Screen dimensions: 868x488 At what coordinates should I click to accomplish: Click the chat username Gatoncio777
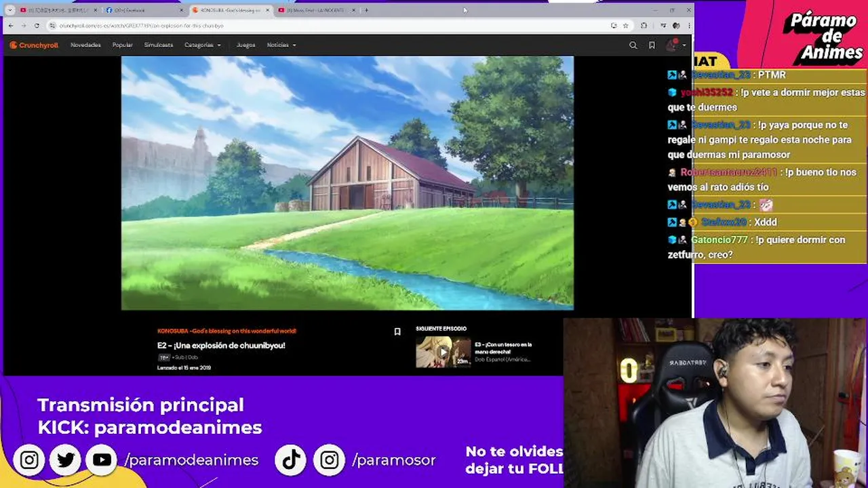[719, 240]
